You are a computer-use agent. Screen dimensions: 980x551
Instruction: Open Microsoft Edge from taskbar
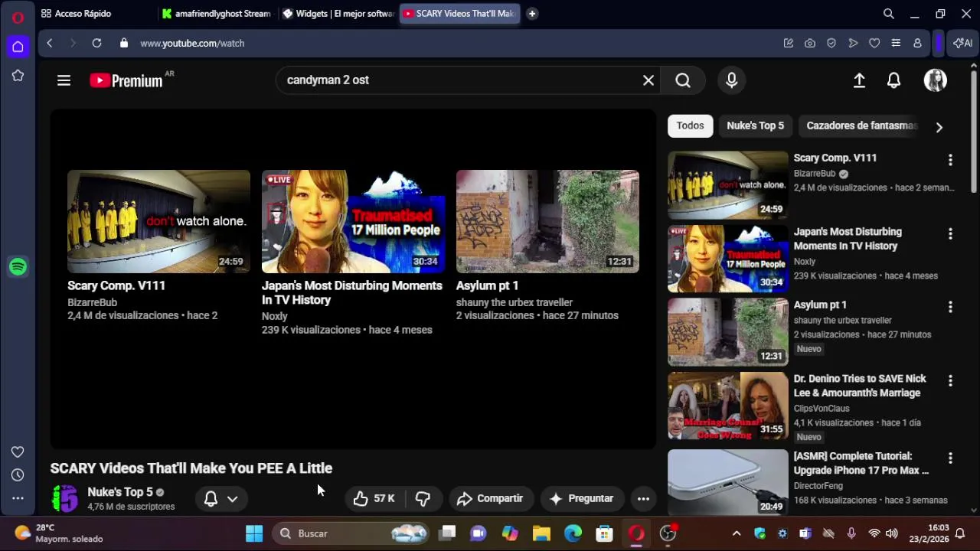coord(573,533)
